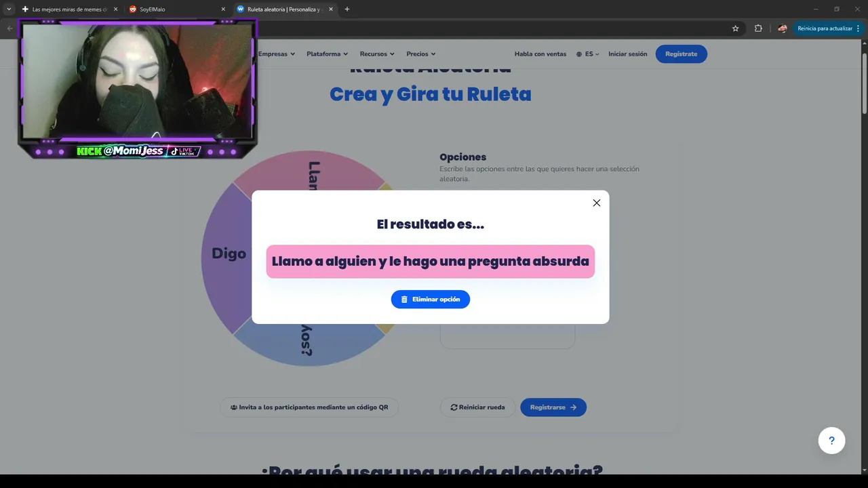Viewport: 868px width, 488px height.
Task: Open the tab search chevron
Action: 9,9
